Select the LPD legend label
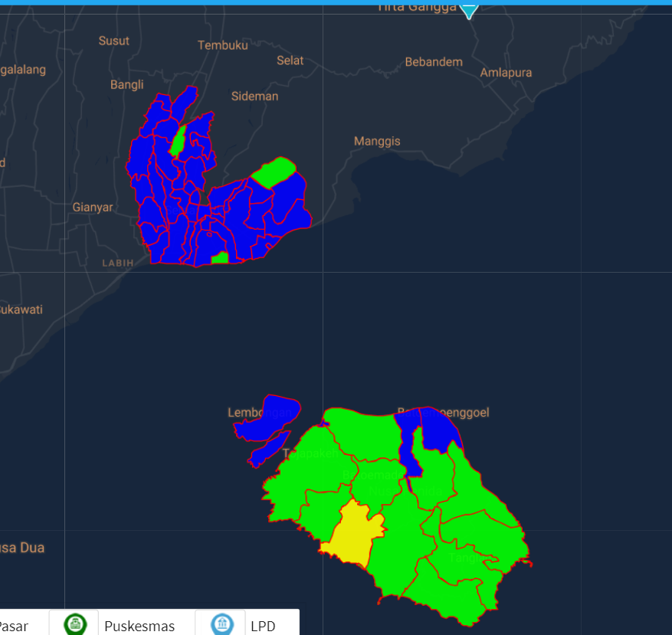Image resolution: width=672 pixels, height=635 pixels. 263,626
